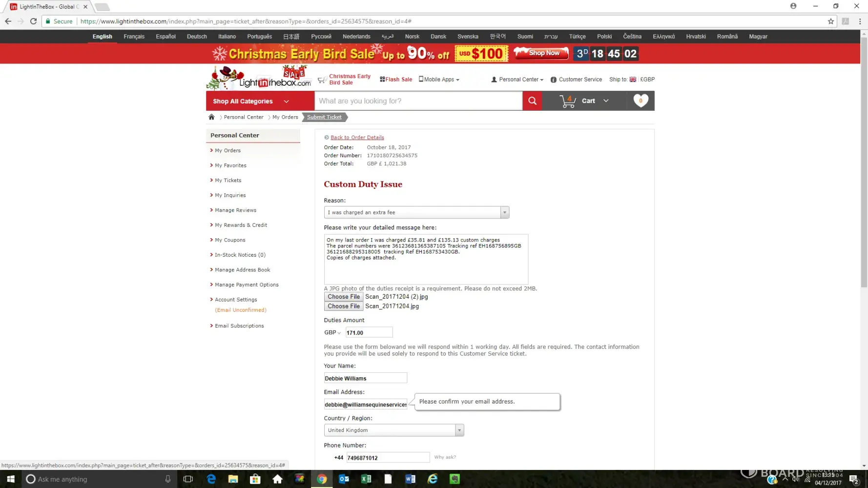The width and height of the screenshot is (868, 488).
Task: Open Microsoft Store from taskbar
Action: pos(255,479)
